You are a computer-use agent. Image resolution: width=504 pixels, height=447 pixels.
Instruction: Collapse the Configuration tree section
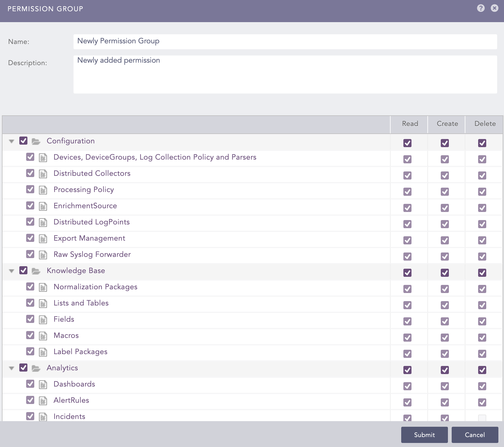[12, 141]
